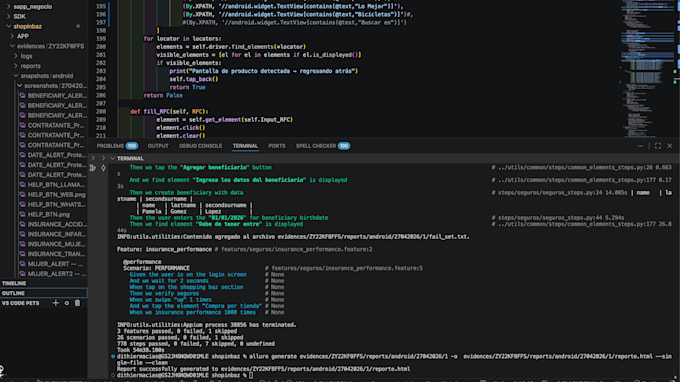680x382 pixels.
Task: Open link features/seguros/insurance_performance.feature:5 in terminal
Action: pyautogui.click(x=347, y=268)
